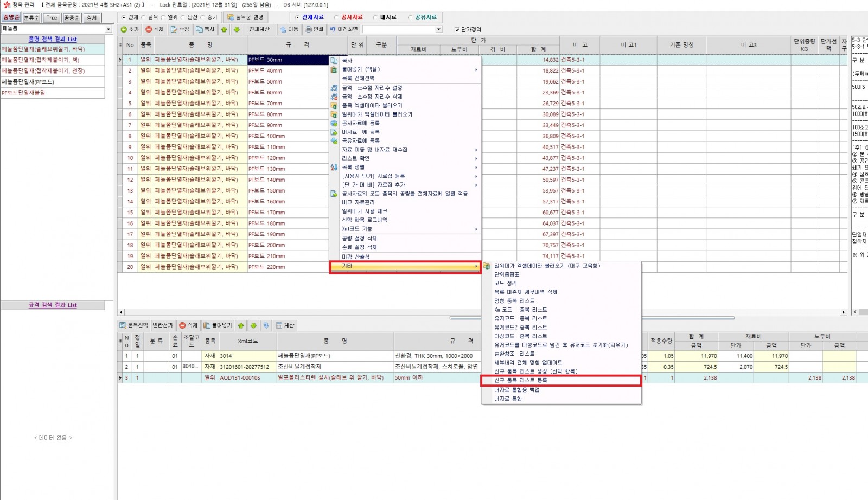Click the upper toolbar green down arrow icon
This screenshot has width=868, height=500.
pyautogui.click(x=237, y=29)
